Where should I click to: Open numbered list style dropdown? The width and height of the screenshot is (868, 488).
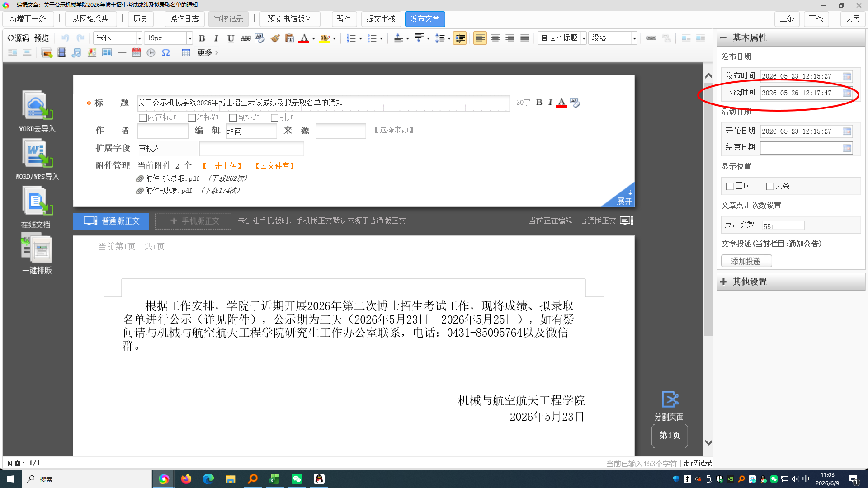click(360, 38)
